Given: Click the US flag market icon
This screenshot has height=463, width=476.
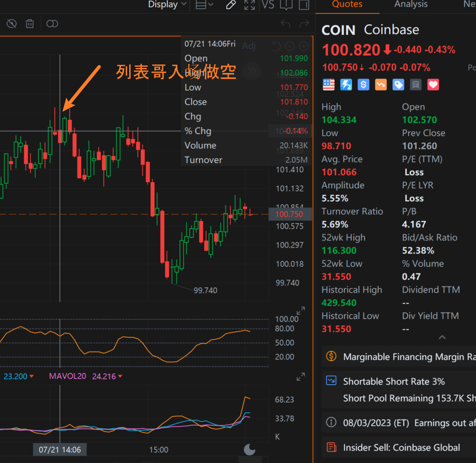Looking at the screenshot, I should tap(328, 85).
